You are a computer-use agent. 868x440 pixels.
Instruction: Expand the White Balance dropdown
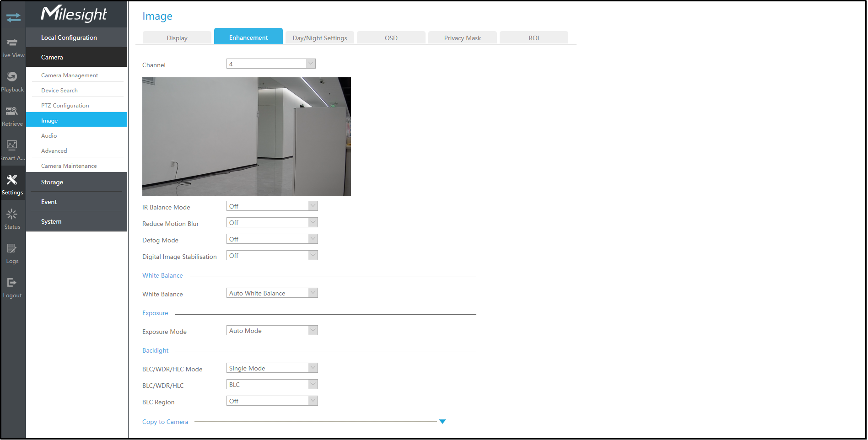272,293
